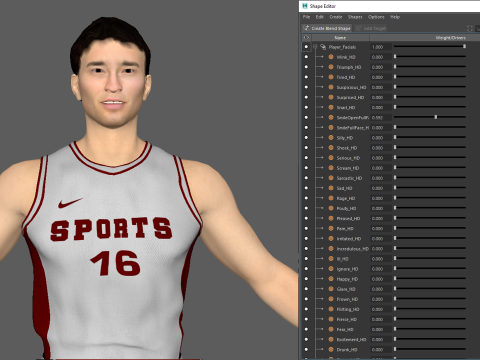Image resolution: width=480 pixels, height=360 pixels.
Task: Toggle visibility dot for Flirting_HD
Action: click(x=306, y=309)
